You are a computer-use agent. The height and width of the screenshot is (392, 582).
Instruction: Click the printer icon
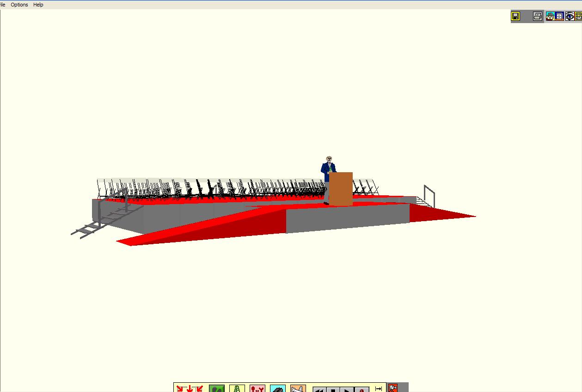537,17
